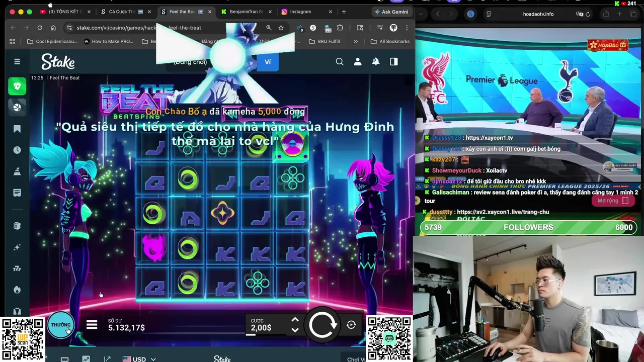644x362 pixels.
Task: Open the recent clock icon in Stake sidebar
Action: (17, 150)
